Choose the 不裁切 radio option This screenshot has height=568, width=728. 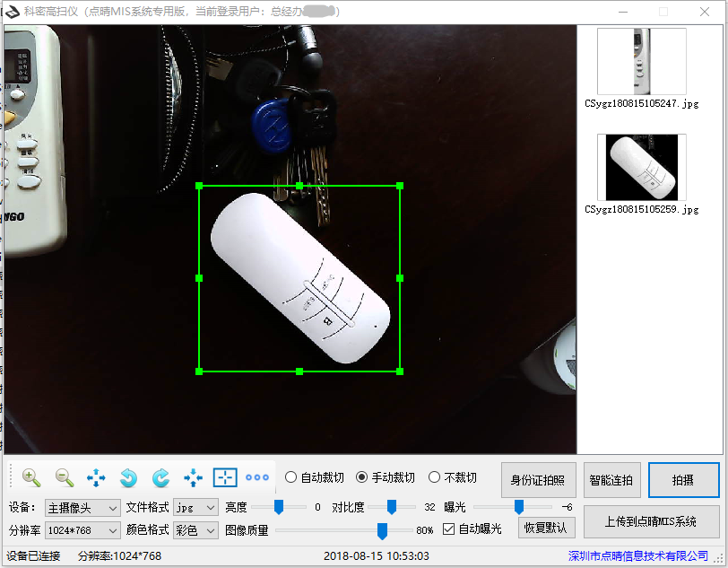[x=435, y=477]
